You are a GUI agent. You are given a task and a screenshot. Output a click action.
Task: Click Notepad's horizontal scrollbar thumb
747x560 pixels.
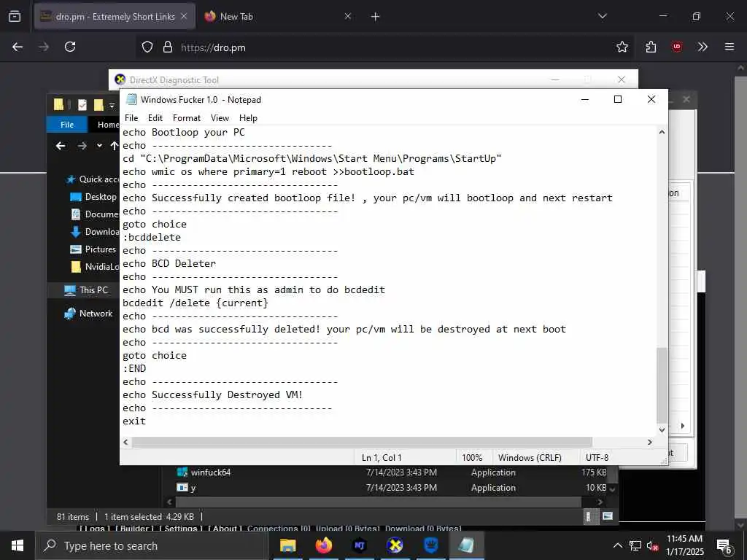(x=362, y=442)
